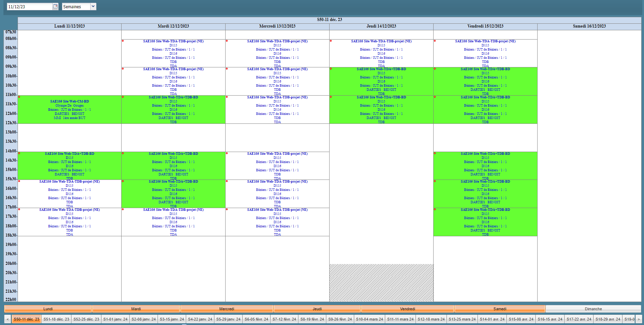Toggle the Dimanche day button on

coord(593,309)
